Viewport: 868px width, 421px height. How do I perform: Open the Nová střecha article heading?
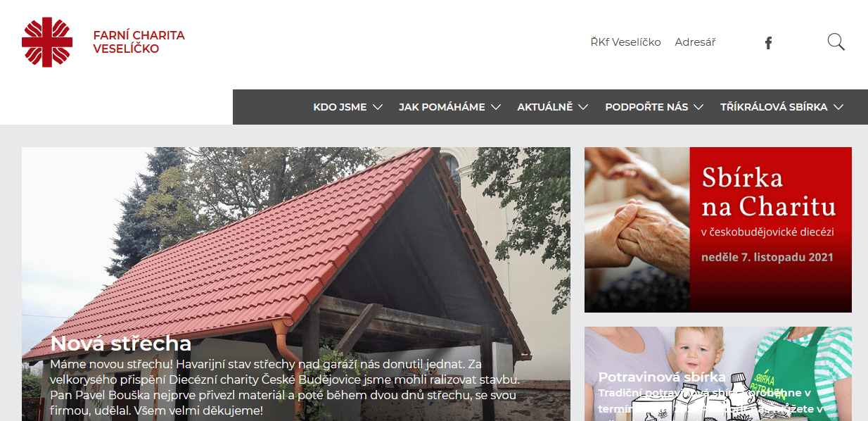121,344
